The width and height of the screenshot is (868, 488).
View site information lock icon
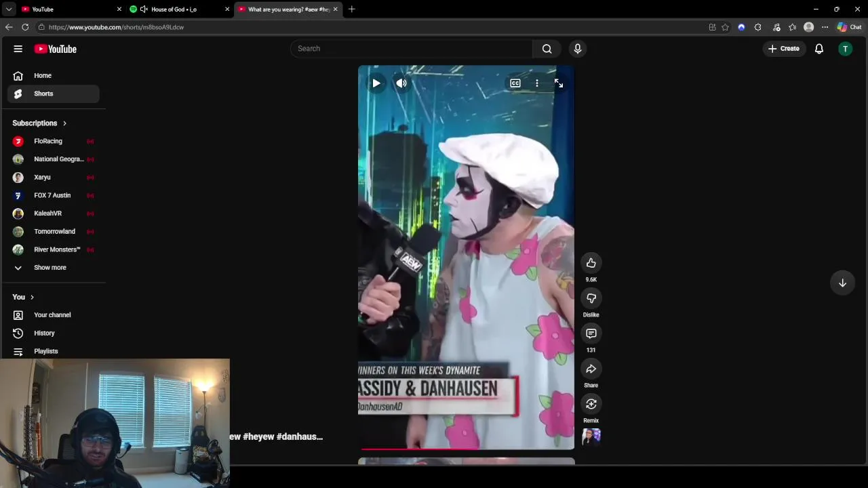point(41,27)
